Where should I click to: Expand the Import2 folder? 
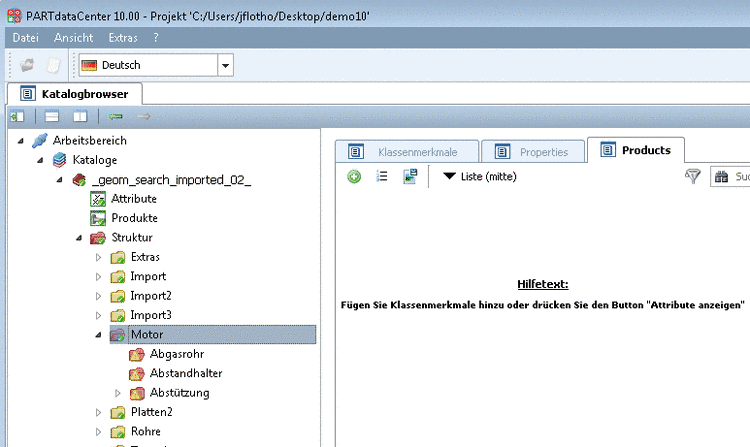[x=98, y=296]
